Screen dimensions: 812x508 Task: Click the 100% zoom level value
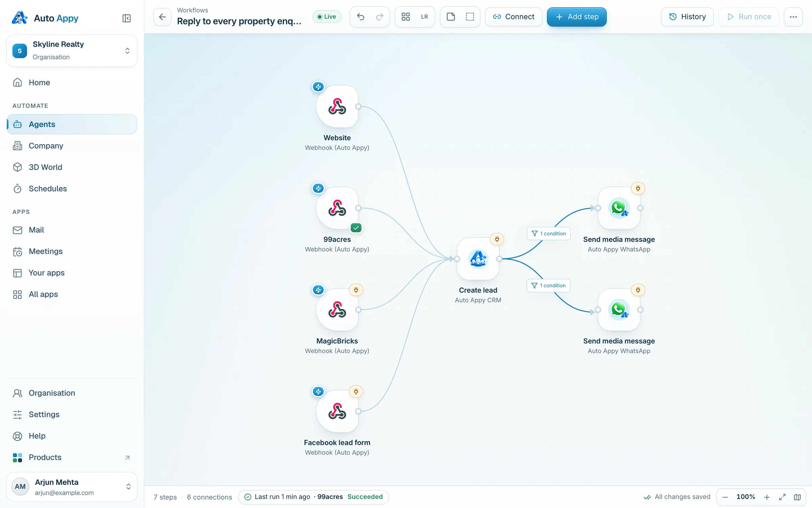click(x=746, y=497)
